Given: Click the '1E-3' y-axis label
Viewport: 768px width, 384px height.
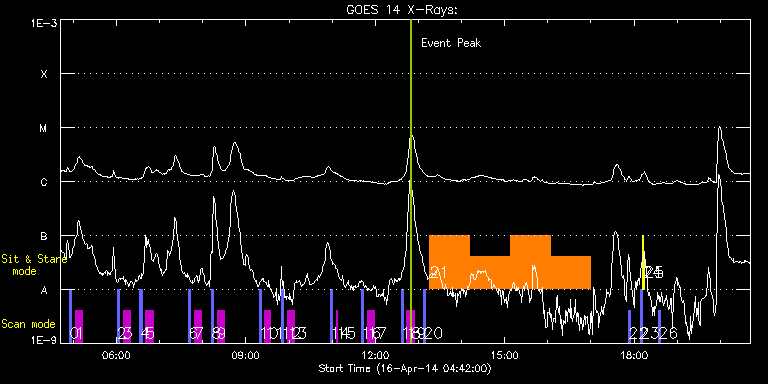Looking at the screenshot, I should click(44, 23).
